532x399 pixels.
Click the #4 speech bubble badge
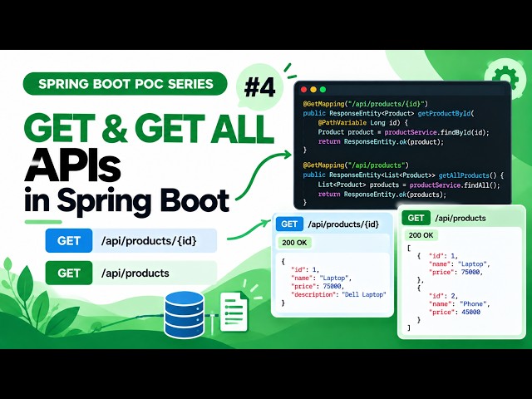(259, 88)
